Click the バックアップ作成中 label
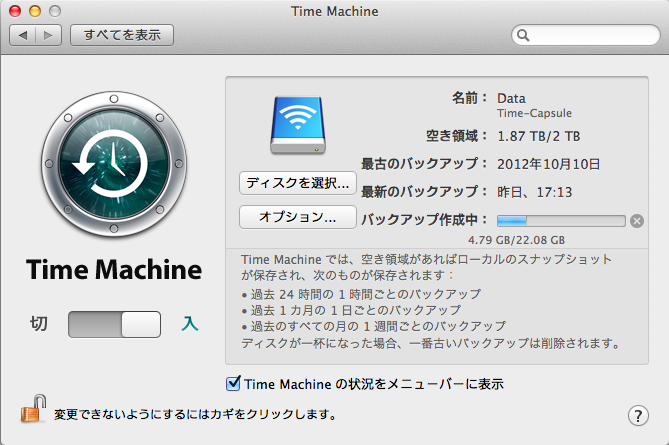The width and height of the screenshot is (669, 445). [x=425, y=220]
